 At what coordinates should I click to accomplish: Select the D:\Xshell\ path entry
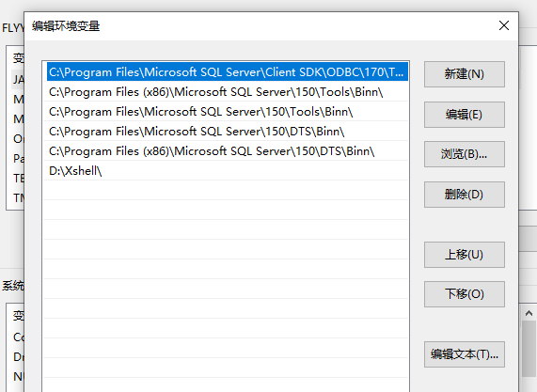coord(226,170)
